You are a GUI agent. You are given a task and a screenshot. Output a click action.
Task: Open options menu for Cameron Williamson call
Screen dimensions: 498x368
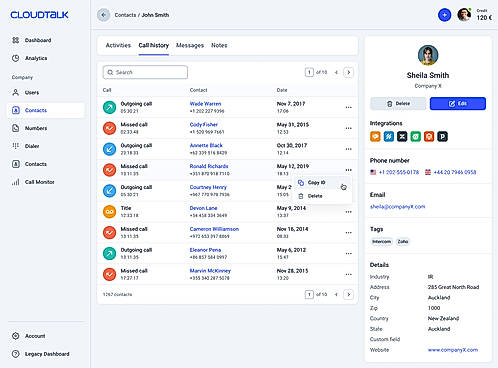pos(349,233)
